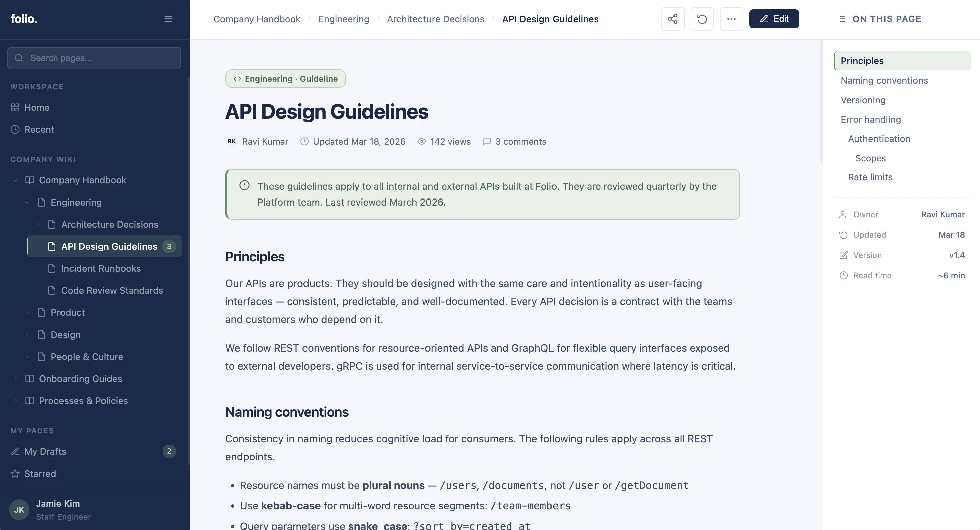Click version value v1.4

(x=957, y=255)
